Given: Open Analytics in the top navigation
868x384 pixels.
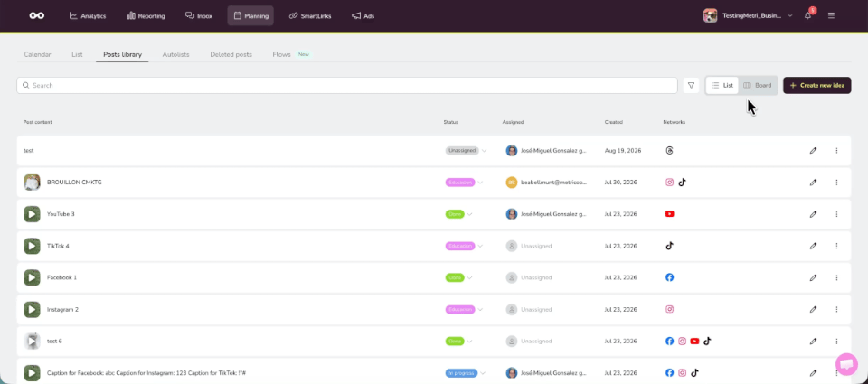Looking at the screenshot, I should pos(88,16).
